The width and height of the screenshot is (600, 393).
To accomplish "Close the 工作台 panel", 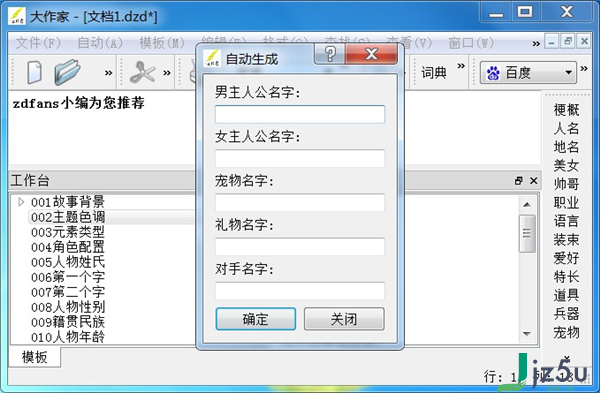I will point(533,181).
